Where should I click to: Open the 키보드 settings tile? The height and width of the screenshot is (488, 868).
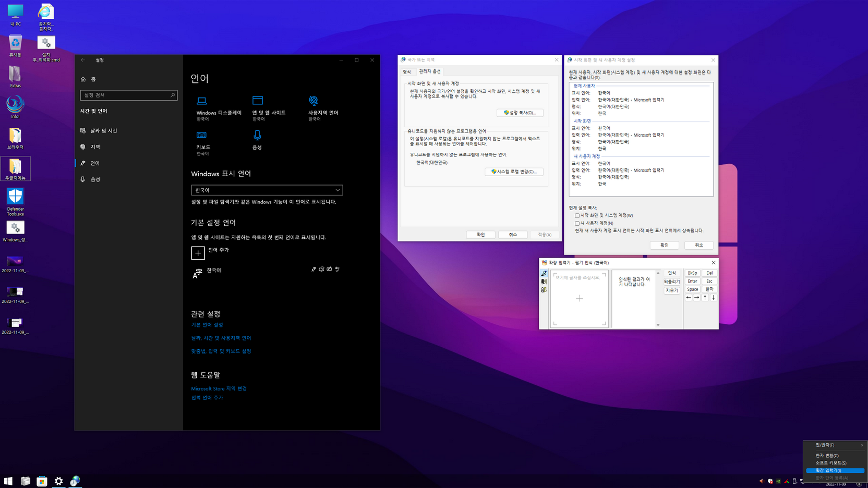[203, 143]
